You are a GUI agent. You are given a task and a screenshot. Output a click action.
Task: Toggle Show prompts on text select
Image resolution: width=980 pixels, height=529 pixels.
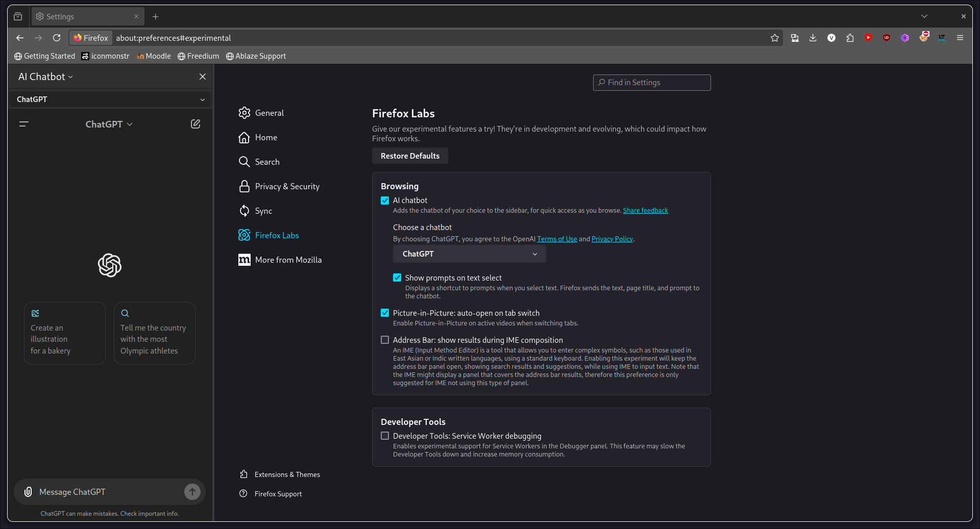397,278
